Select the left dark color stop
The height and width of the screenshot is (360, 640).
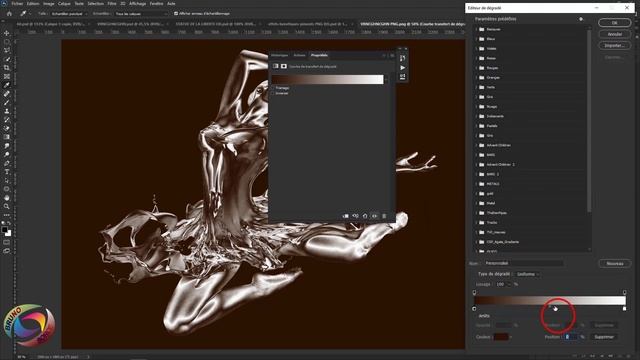pos(474,309)
